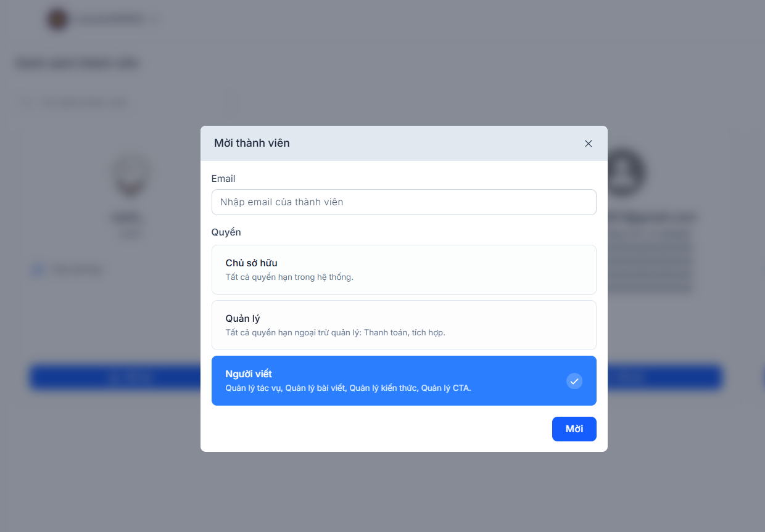The height and width of the screenshot is (532, 765).
Task: Click the Mời thành viên dialog title
Action: 252,143
